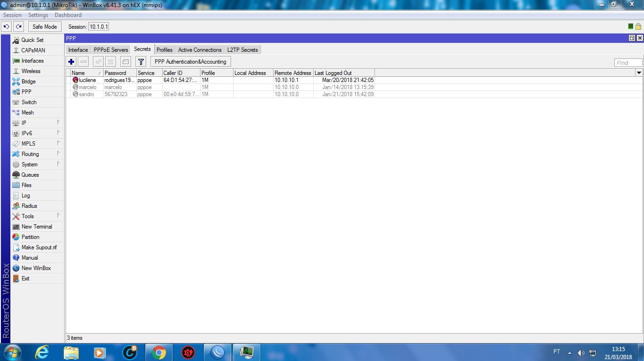Viewport: 644px width, 361px height.
Task: Open the Filter funnel icon
Action: click(141, 62)
